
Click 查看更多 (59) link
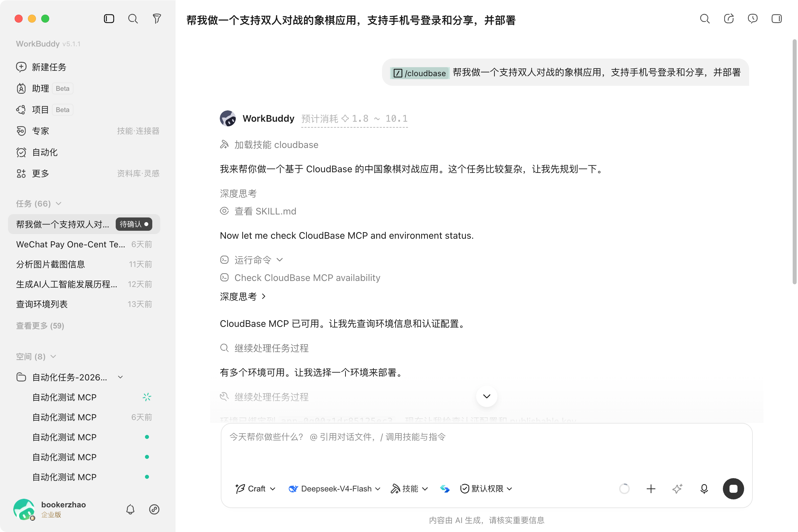(40, 326)
